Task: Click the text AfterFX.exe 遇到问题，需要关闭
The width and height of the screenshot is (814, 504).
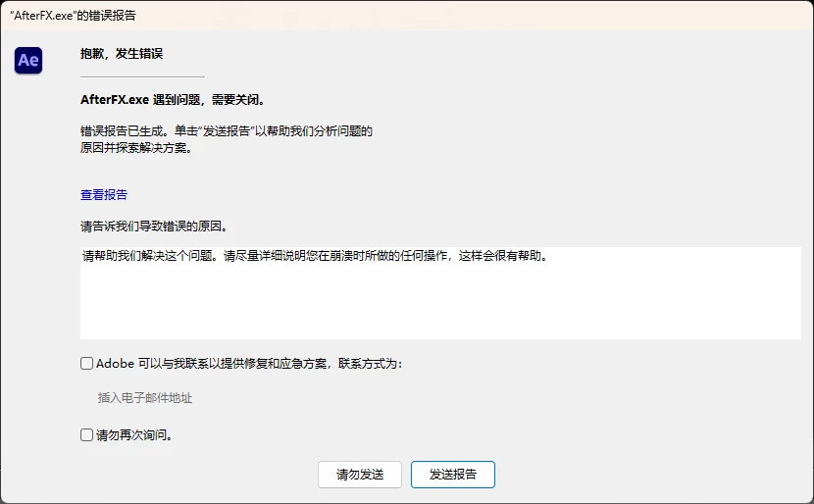Action: point(173,100)
